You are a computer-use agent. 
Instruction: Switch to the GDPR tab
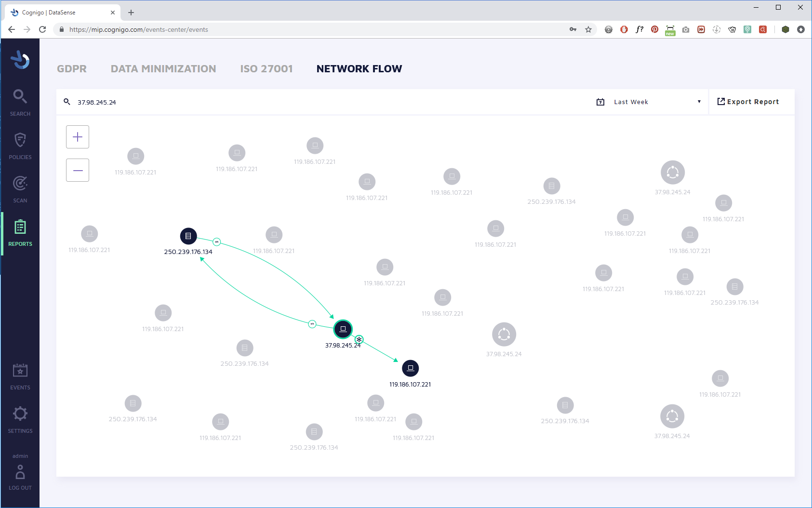click(72, 69)
